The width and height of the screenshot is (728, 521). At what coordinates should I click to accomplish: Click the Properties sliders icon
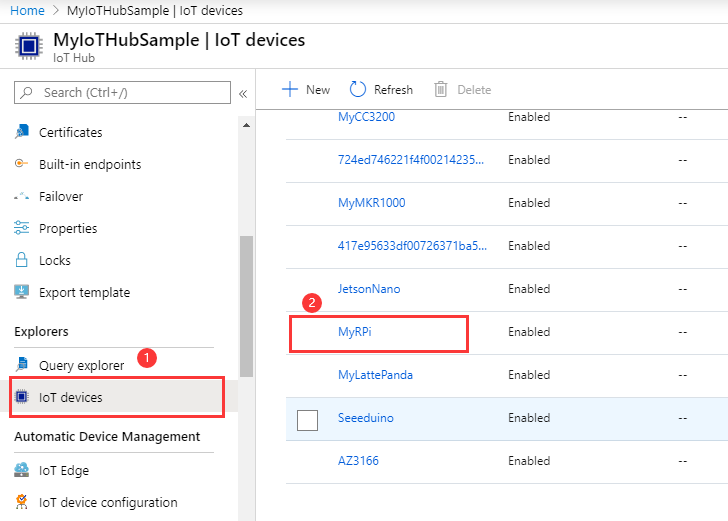coord(21,228)
